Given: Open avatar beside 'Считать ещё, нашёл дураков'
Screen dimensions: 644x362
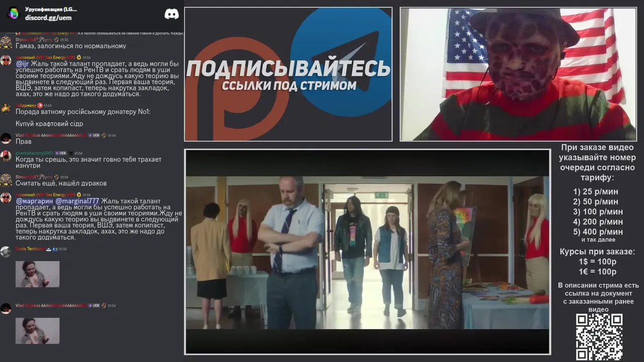Looking at the screenshot, I should coord(6,180).
